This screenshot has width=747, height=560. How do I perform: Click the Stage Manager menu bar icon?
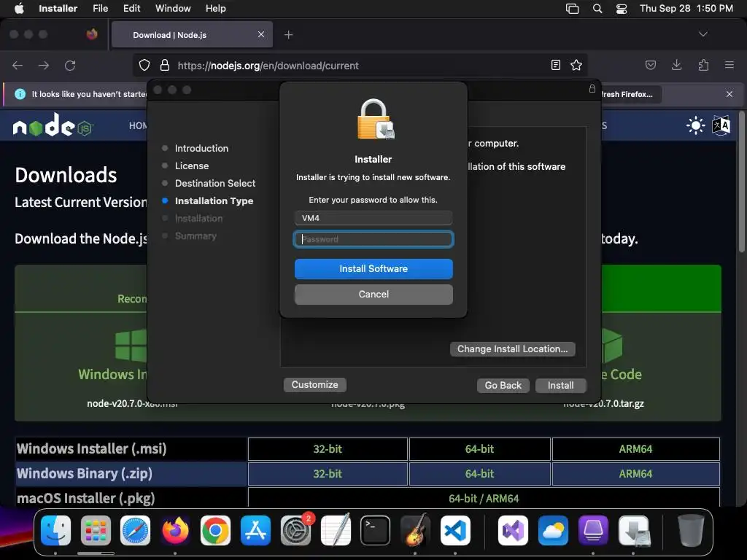tap(572, 9)
